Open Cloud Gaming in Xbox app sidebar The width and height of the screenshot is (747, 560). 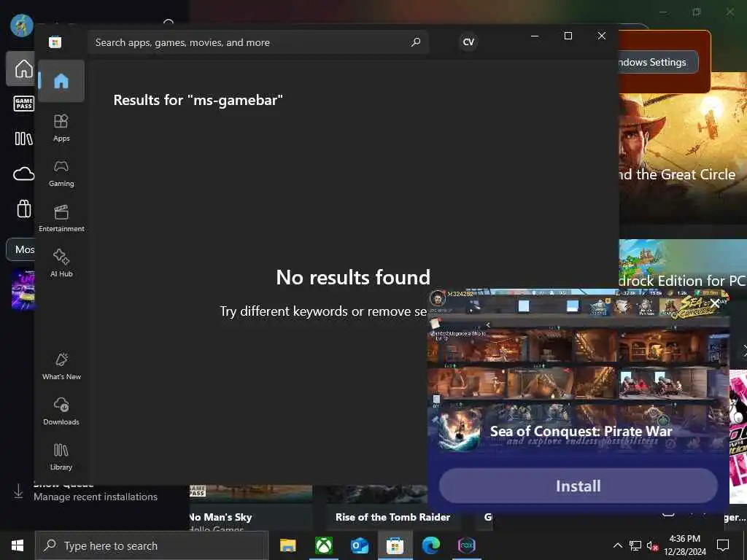pos(23,174)
